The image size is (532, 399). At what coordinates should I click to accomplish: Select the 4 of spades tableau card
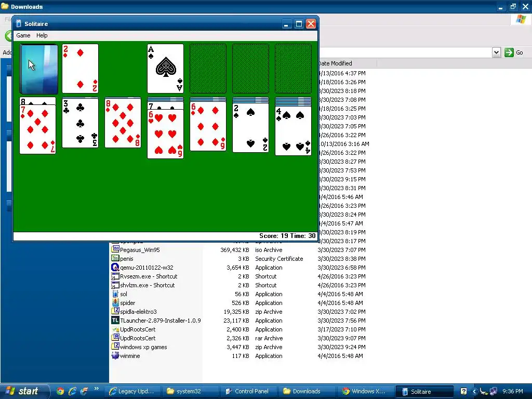point(293,130)
